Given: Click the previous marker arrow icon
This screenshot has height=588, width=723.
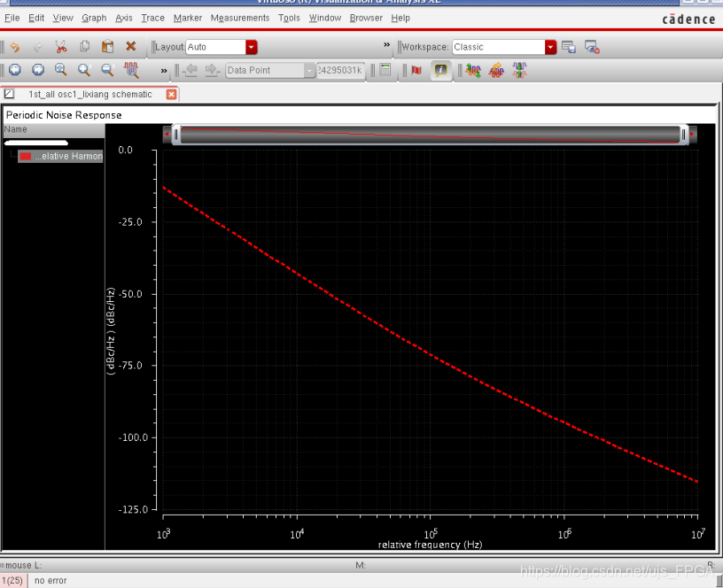Looking at the screenshot, I should tap(190, 70).
